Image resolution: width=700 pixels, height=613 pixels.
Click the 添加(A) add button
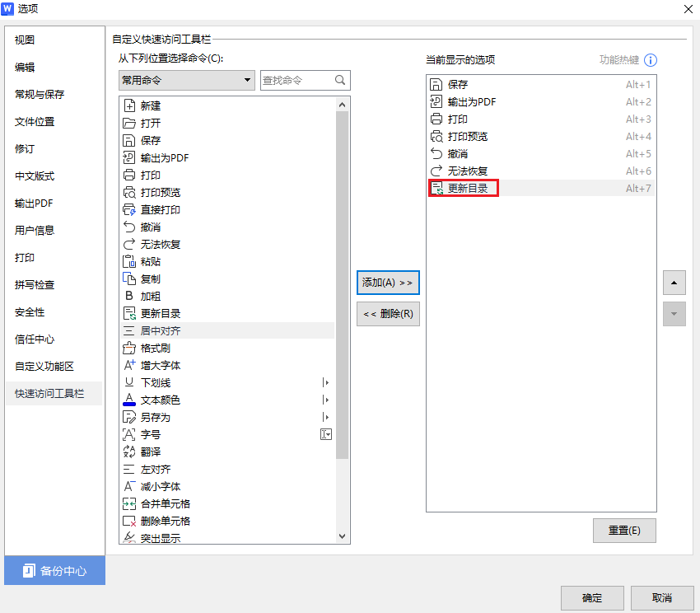click(387, 282)
